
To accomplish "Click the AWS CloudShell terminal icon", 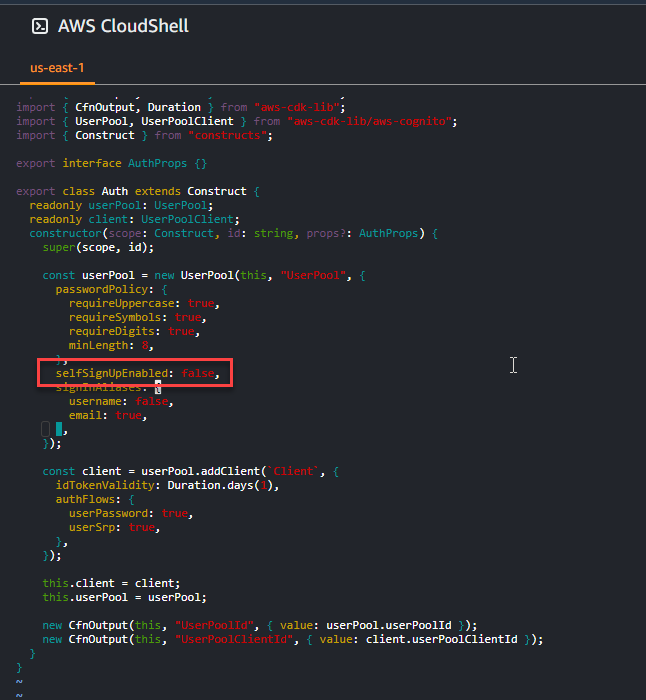I will [x=40, y=26].
